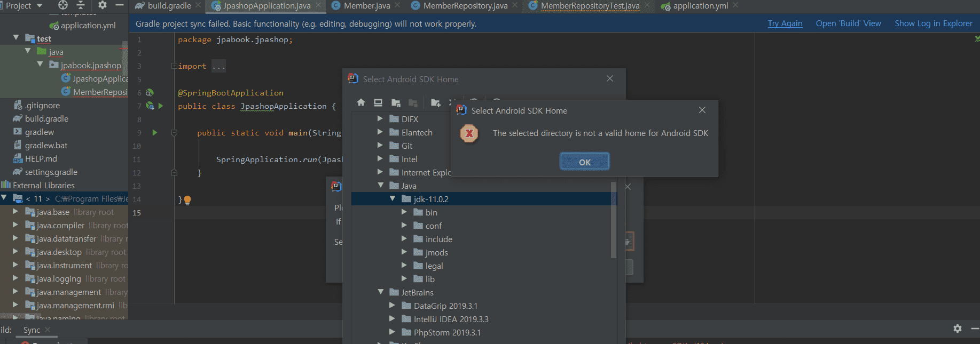Viewport: 980px width, 344px height.
Task: Expand the DIFX folder
Action: click(380, 118)
